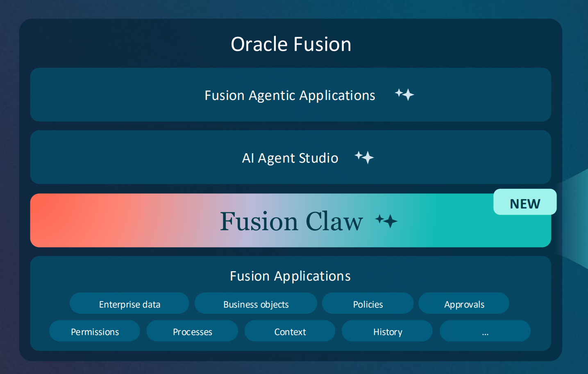The width and height of the screenshot is (588, 374).
Task: Click the sparkle icon beside Fusion Agentic Applications
Action: click(x=404, y=95)
